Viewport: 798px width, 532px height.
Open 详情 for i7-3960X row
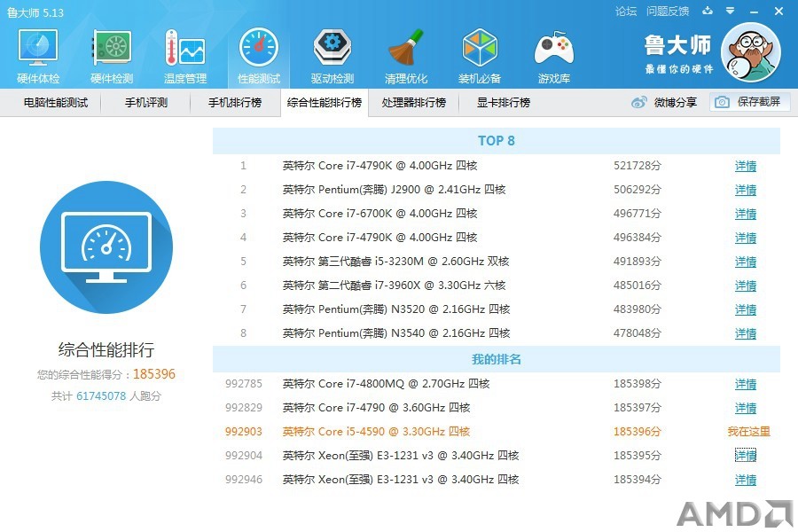coord(746,286)
